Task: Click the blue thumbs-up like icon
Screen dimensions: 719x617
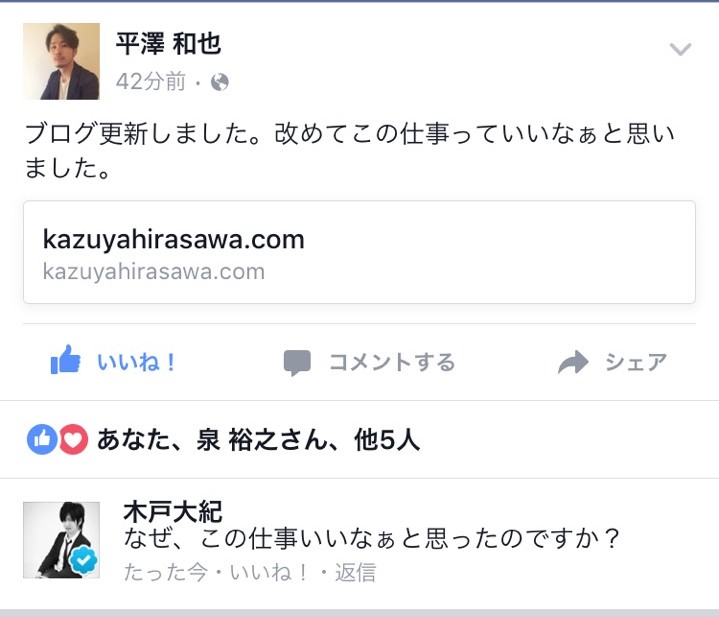Action: (x=66, y=360)
